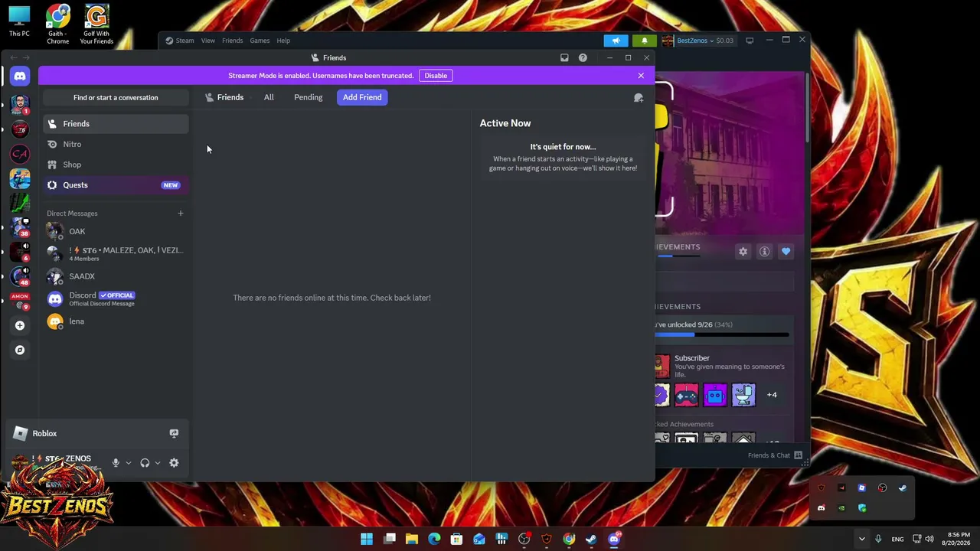
Task: Open Discord inbox icon in title bar
Action: click(564, 57)
